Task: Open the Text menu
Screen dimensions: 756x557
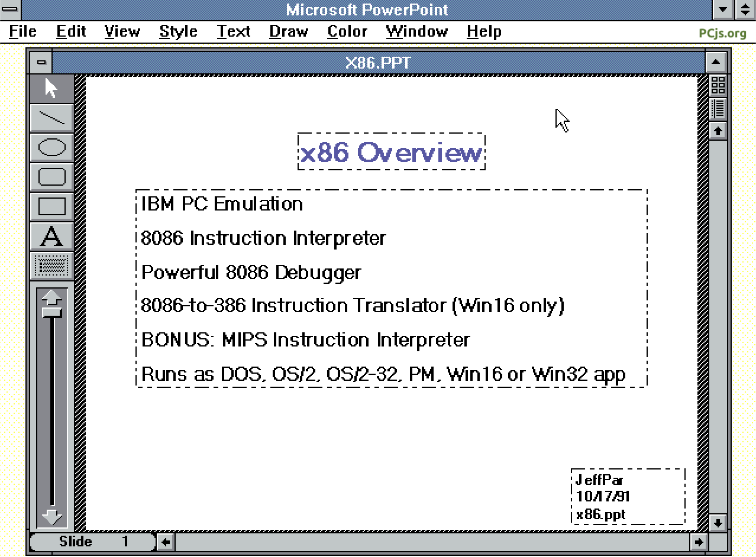Action: [233, 31]
